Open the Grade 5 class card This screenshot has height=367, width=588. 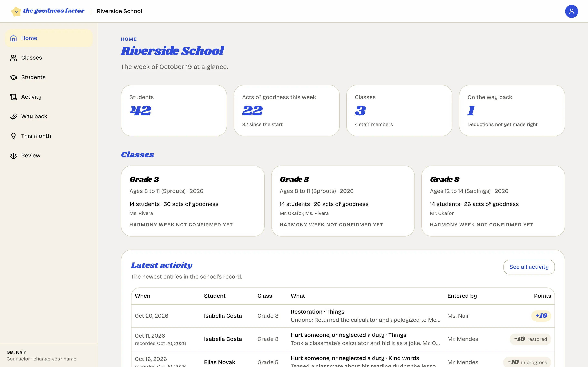coord(343,201)
